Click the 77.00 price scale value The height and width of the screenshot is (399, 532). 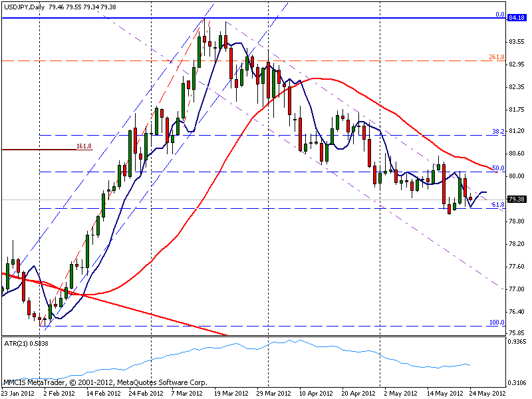(517, 289)
